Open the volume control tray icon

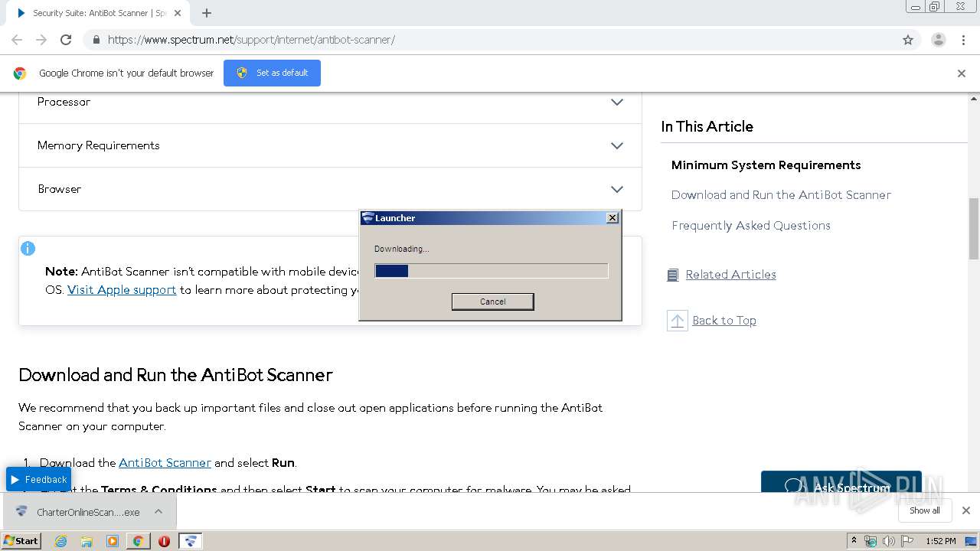coord(889,541)
